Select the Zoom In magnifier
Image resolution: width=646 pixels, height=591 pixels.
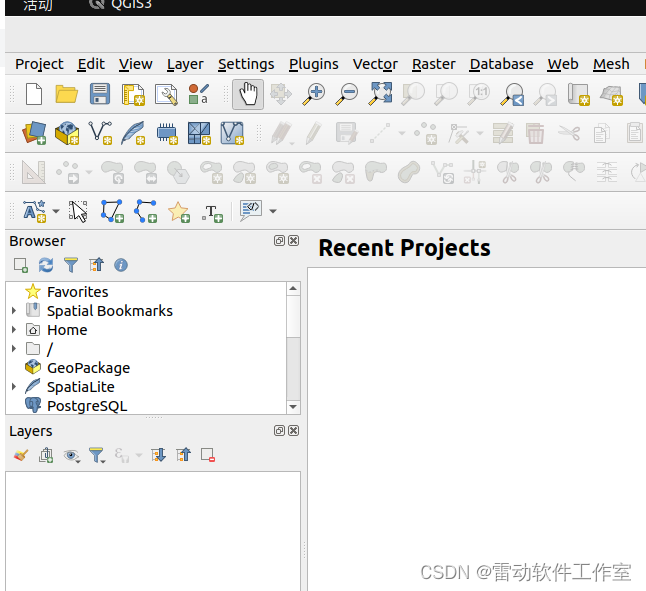pyautogui.click(x=314, y=94)
